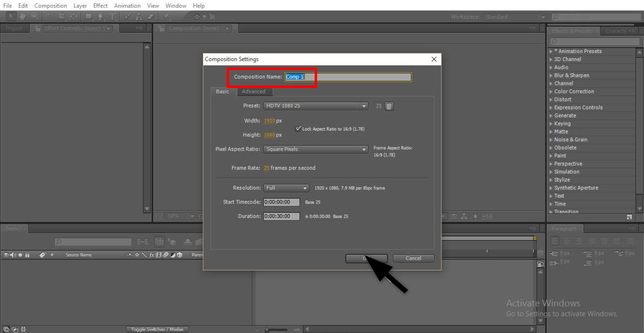
Task: Toggle Lock Aspect Ratio to 16:9 checkbox
Action: coord(298,129)
